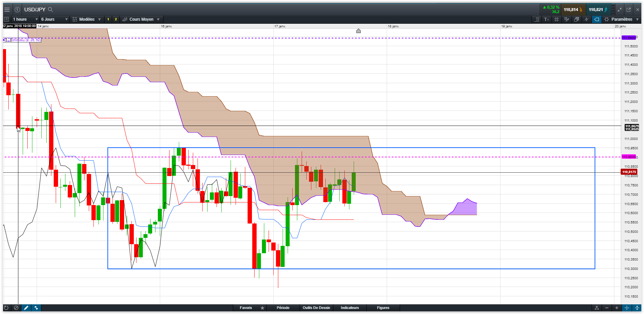Toggle the crosshair cursor in the bottom bar
644x314 pixels.
pos(627,308)
